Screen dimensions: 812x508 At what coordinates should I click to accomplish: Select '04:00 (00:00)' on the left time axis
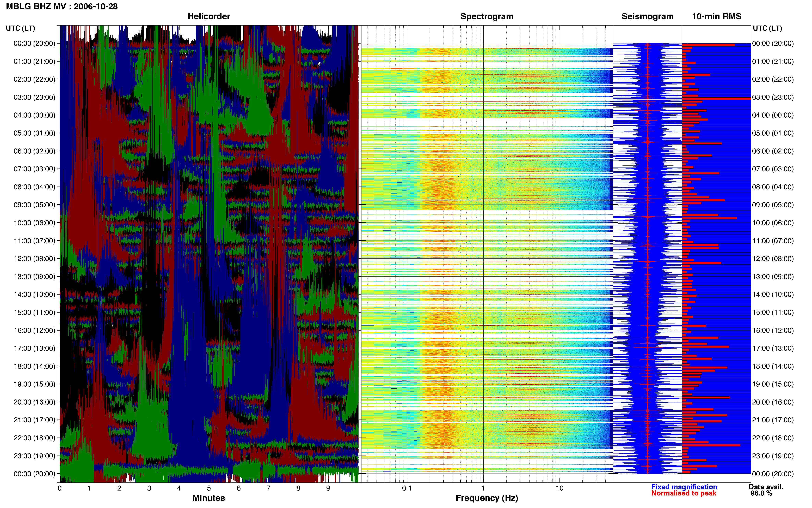click(x=34, y=115)
